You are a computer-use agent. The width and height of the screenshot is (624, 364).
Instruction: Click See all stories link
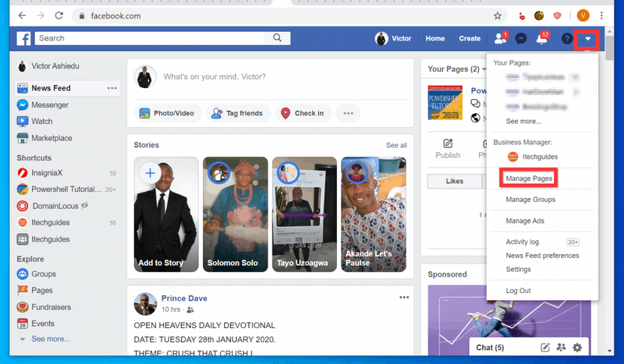tap(396, 145)
